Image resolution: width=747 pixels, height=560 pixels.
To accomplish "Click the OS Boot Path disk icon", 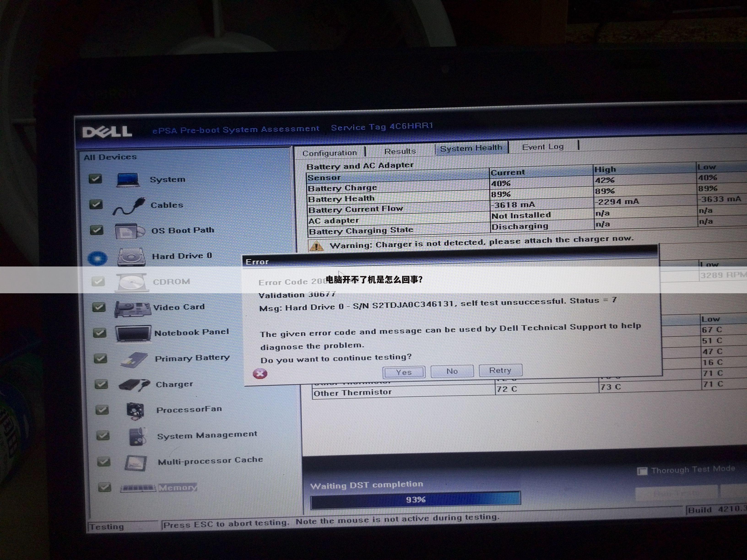I will [x=130, y=231].
